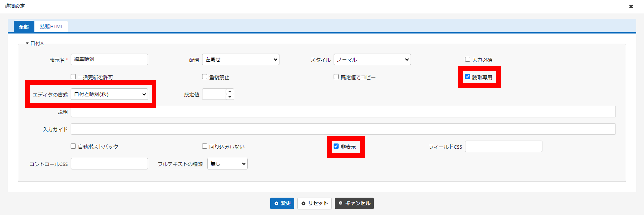Screen dimensions: 644x215
Task: Open the 拡張HTML tab
Action: [x=51, y=26]
